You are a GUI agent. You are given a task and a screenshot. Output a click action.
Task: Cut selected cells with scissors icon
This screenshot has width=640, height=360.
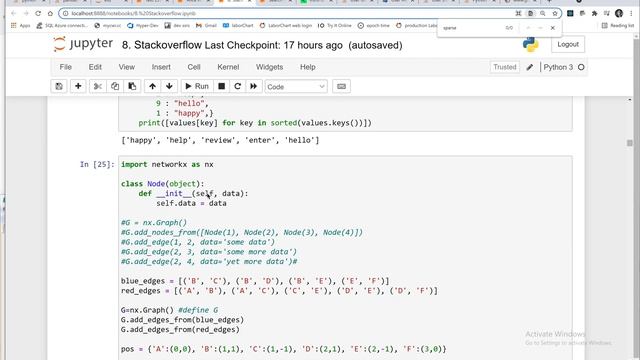[x=98, y=87]
